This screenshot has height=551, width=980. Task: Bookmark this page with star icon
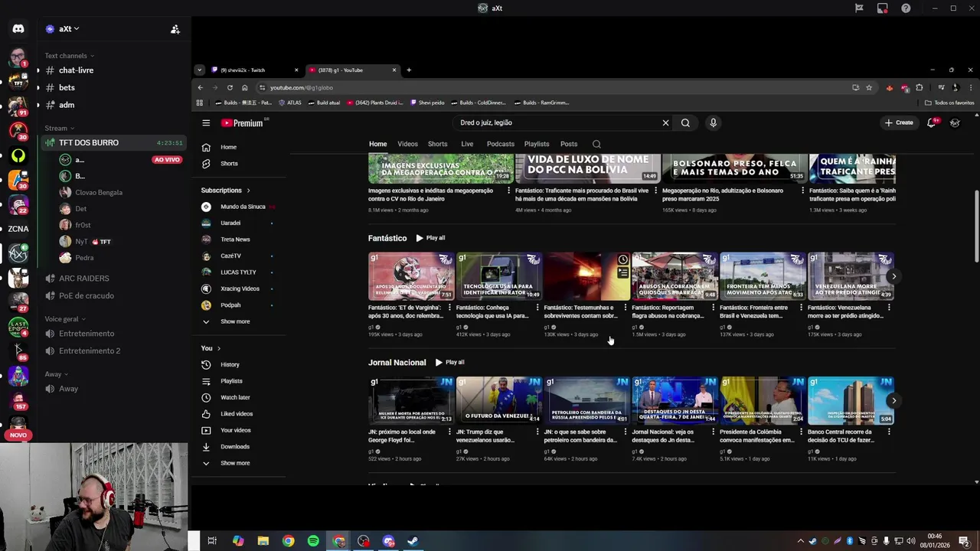[869, 87]
